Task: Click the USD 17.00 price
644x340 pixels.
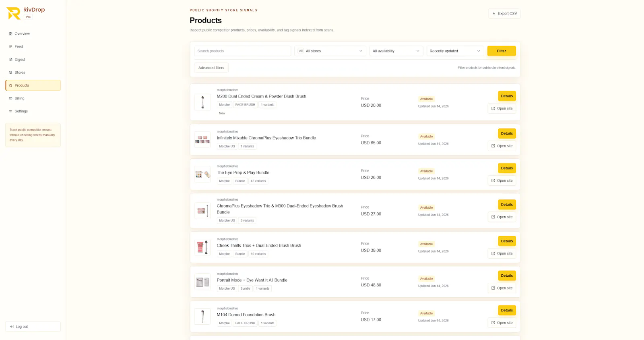Action: click(371, 320)
